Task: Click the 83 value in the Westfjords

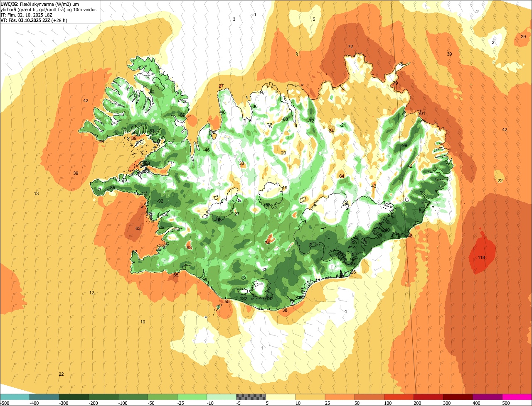Action: (152, 131)
